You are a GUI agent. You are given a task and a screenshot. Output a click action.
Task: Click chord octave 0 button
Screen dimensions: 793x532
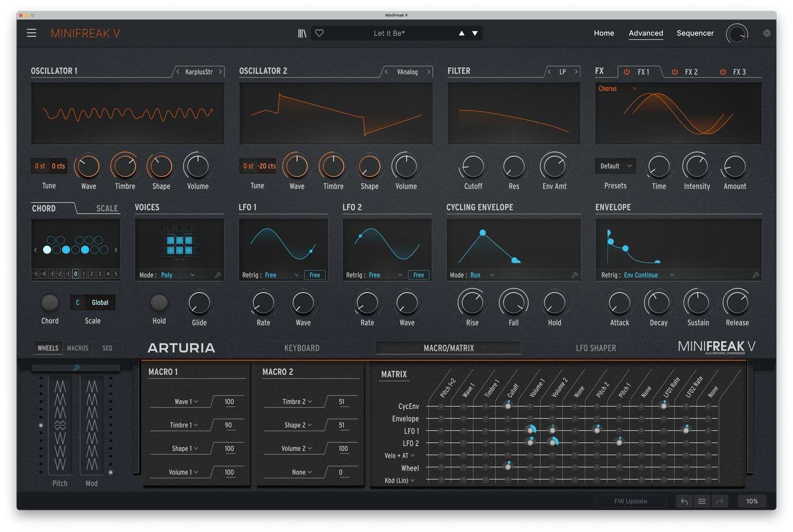click(x=76, y=274)
